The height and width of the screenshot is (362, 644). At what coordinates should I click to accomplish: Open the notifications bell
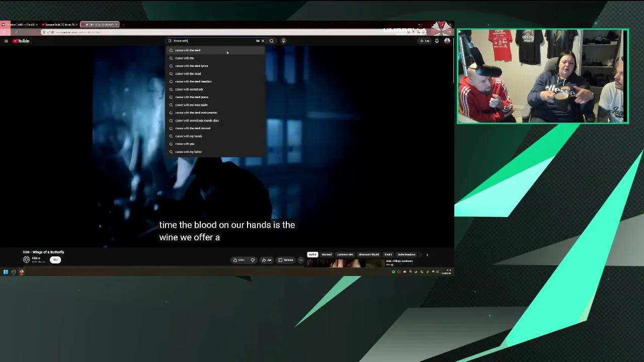coord(437,41)
